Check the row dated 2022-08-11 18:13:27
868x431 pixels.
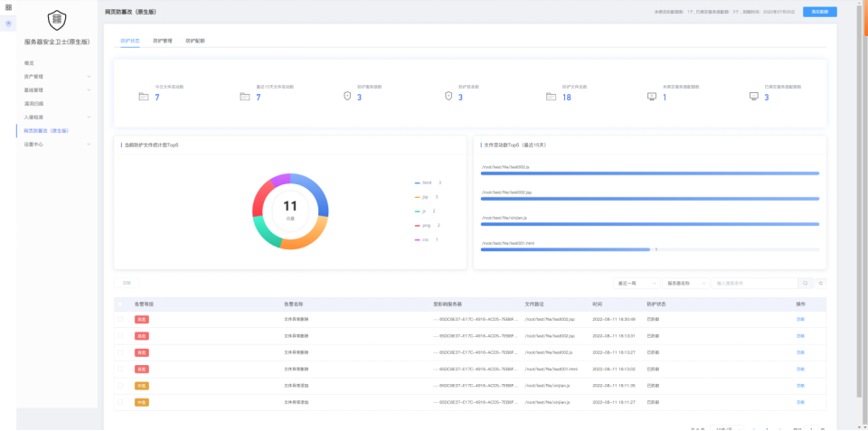pyautogui.click(x=120, y=352)
